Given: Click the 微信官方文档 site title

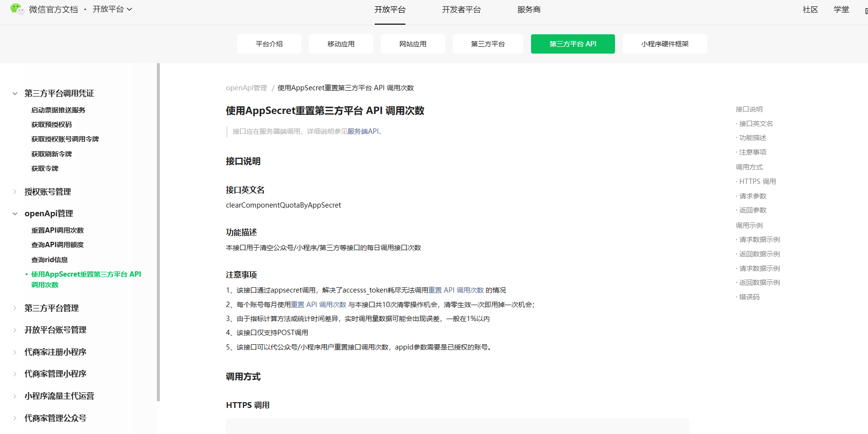Looking at the screenshot, I should (53, 9).
